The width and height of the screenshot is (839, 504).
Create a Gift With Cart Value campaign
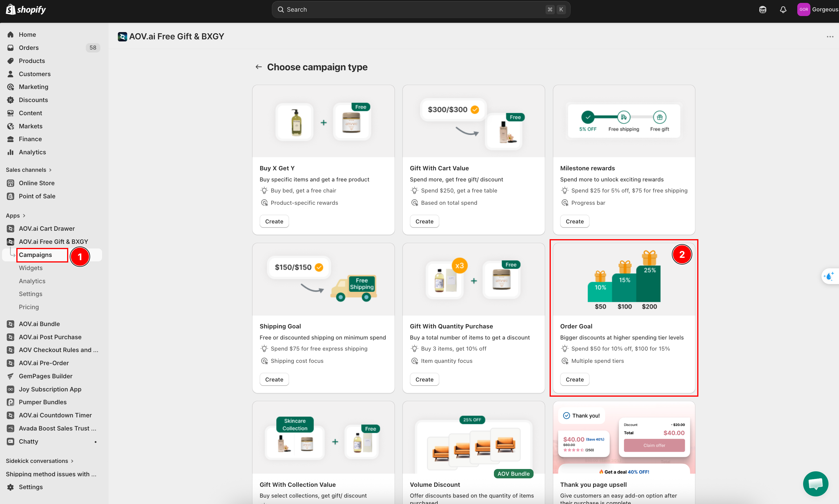pos(424,221)
